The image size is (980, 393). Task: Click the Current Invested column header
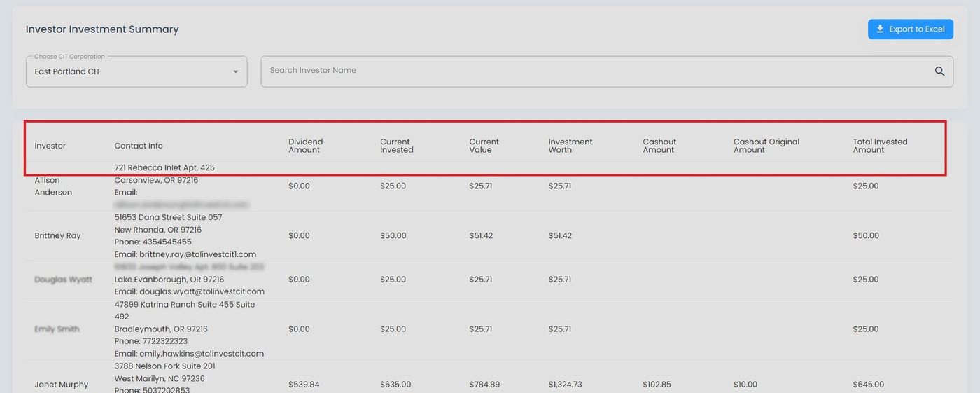396,146
